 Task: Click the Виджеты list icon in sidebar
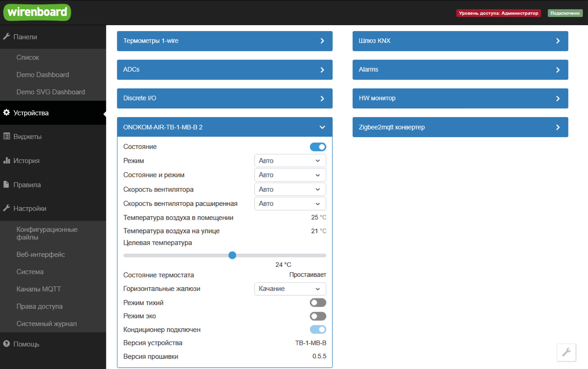[6, 136]
